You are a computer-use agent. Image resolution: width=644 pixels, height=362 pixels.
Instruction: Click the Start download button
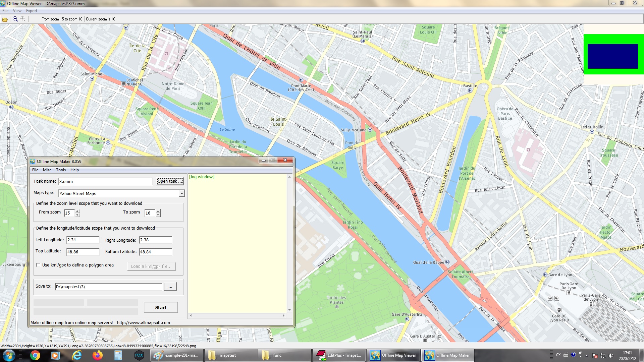click(x=161, y=307)
